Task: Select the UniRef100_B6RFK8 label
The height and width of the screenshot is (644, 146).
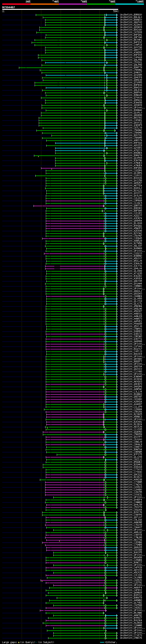Action: pyautogui.click(x=131, y=93)
